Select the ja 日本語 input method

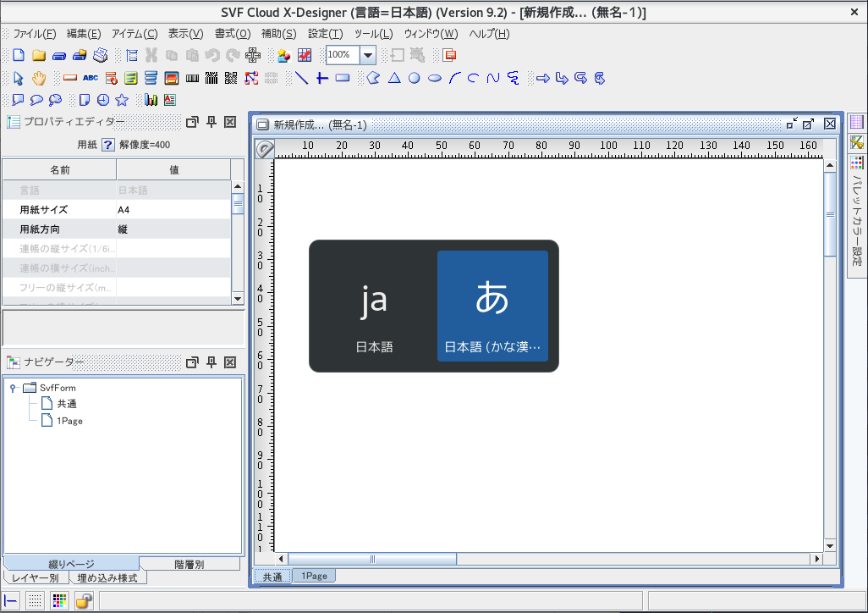(x=374, y=306)
